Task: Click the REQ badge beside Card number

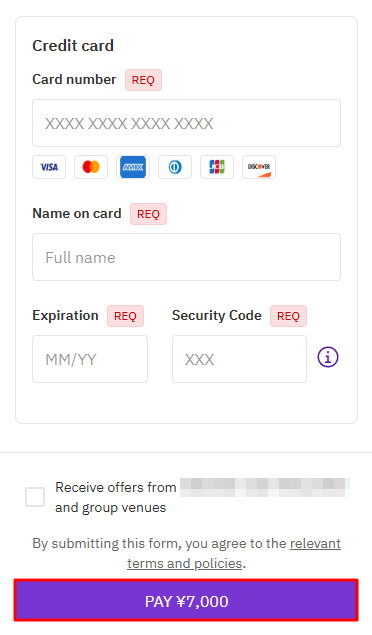Action: (x=143, y=80)
